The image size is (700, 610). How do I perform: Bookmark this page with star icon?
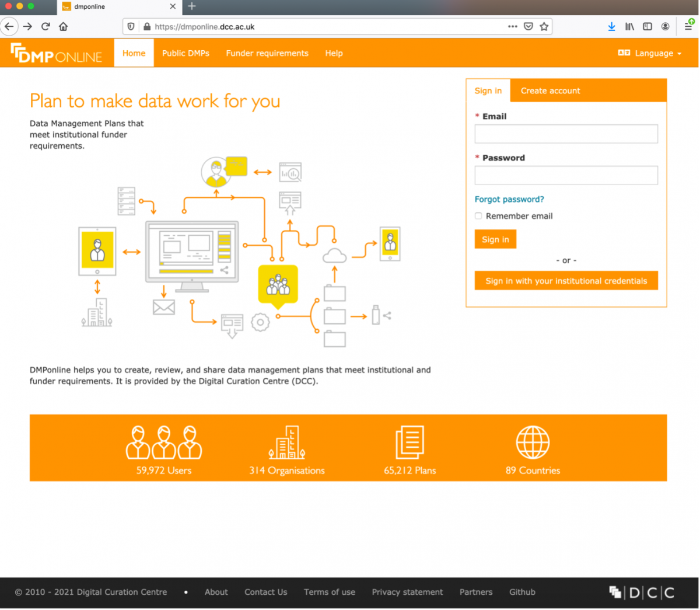click(x=544, y=26)
